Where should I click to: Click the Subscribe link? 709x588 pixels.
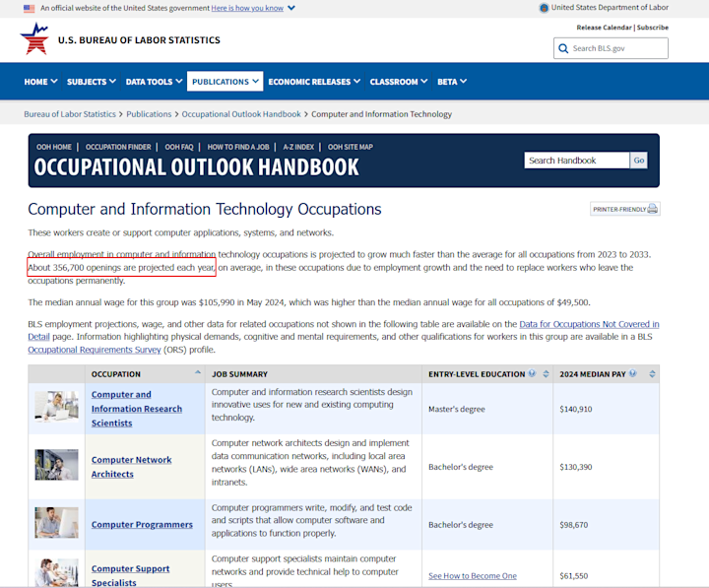click(x=653, y=28)
